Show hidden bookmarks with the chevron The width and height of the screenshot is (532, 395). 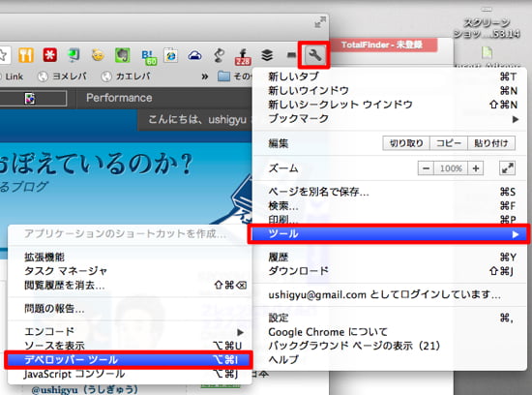coord(205,76)
